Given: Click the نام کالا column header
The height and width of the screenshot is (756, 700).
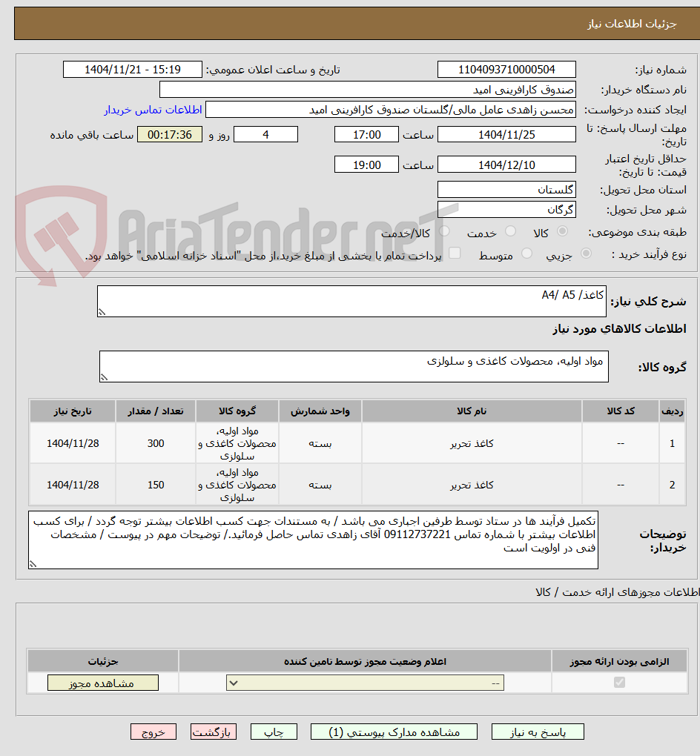Looking at the screenshot, I should click(472, 411).
